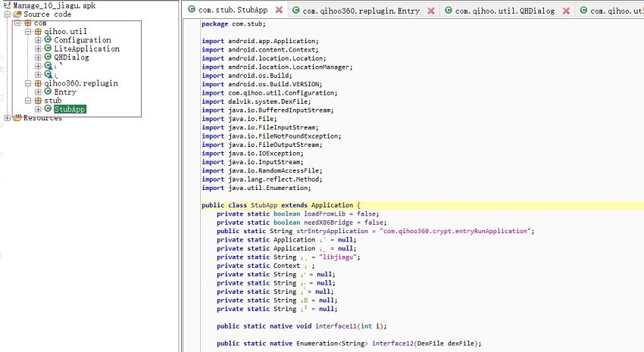This screenshot has height=352, width=644.
Task: Expand the Resources node
Action: click(x=8, y=118)
